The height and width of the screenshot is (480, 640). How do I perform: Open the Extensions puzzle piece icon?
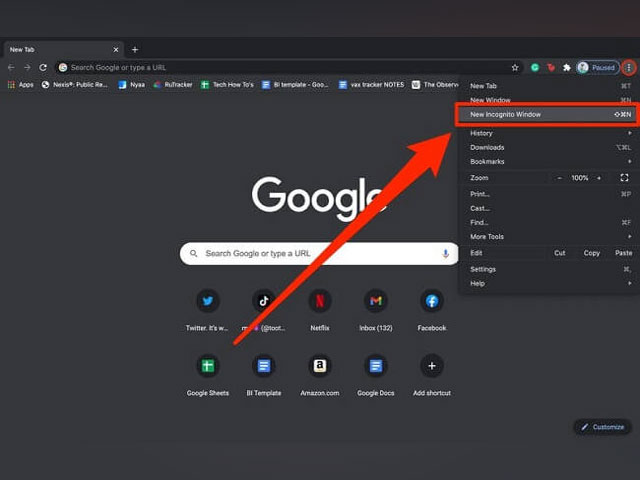pos(567,67)
